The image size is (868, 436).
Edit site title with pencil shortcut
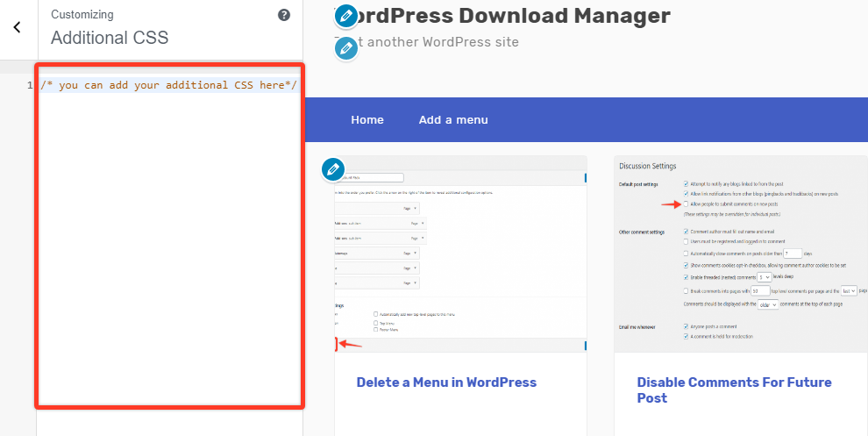coord(346,16)
